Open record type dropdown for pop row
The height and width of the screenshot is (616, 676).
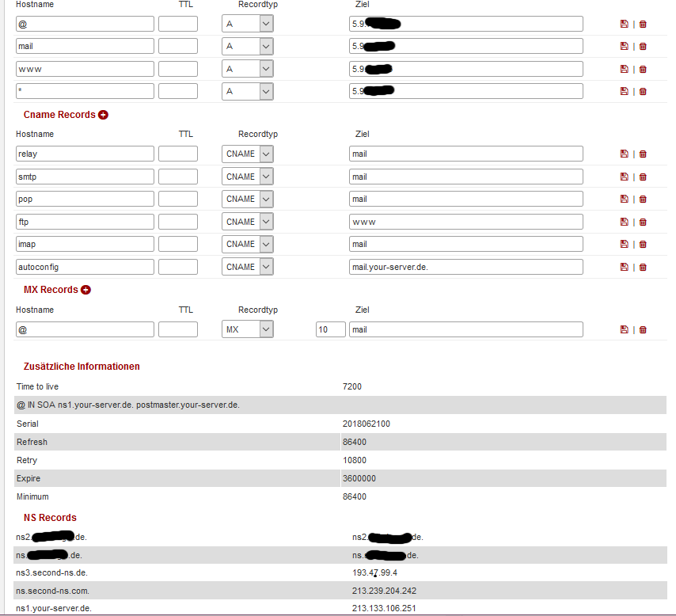pyautogui.click(x=266, y=199)
